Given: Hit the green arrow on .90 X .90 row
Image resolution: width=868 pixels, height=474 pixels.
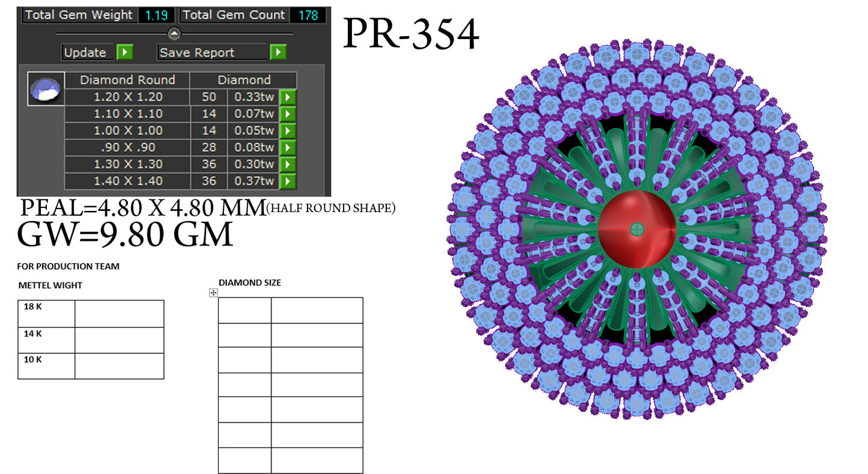Looking at the screenshot, I should tap(289, 147).
